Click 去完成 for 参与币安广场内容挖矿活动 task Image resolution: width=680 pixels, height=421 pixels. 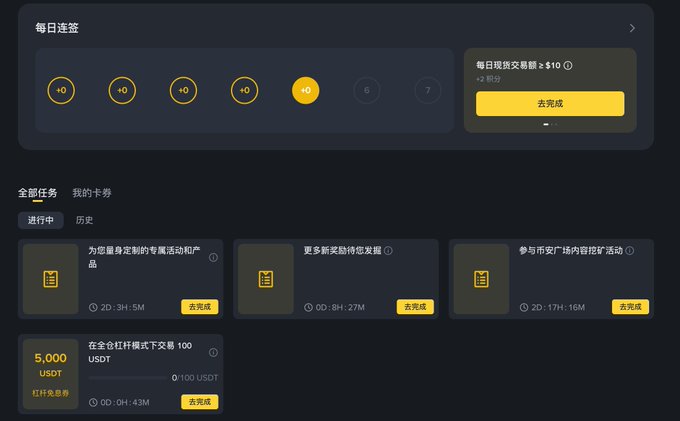pyautogui.click(x=630, y=307)
